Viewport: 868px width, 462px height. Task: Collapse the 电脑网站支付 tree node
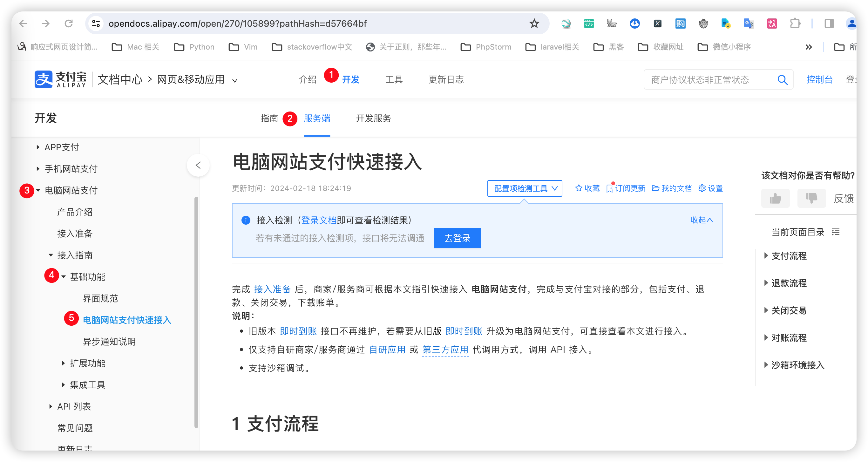click(x=38, y=190)
